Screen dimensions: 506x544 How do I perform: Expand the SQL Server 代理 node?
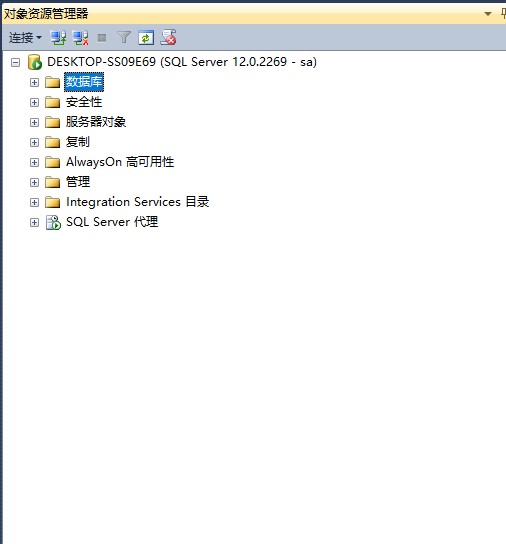tap(34, 222)
